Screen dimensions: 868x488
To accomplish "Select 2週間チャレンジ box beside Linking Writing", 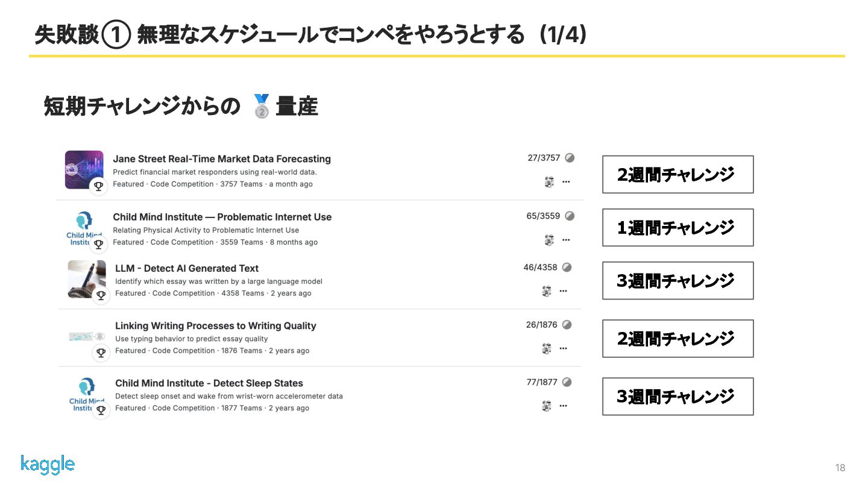I will coord(678,339).
